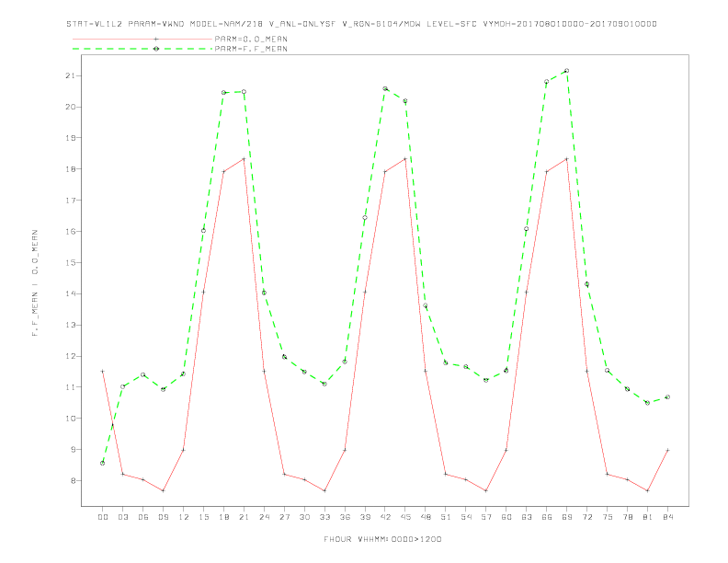Click the y-axis tick label 14
The height and width of the screenshot is (563, 728).
(x=71, y=294)
